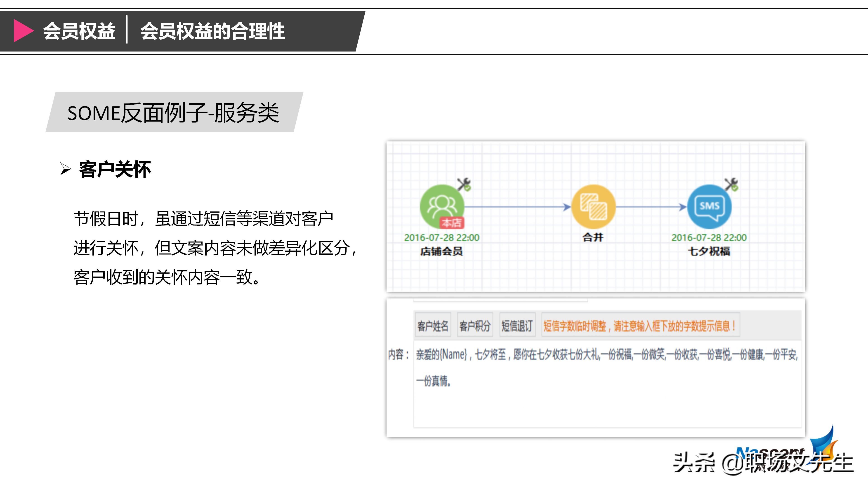Click the wrench icon above the SMS node
This screenshot has width=868, height=488.
pos(731,184)
